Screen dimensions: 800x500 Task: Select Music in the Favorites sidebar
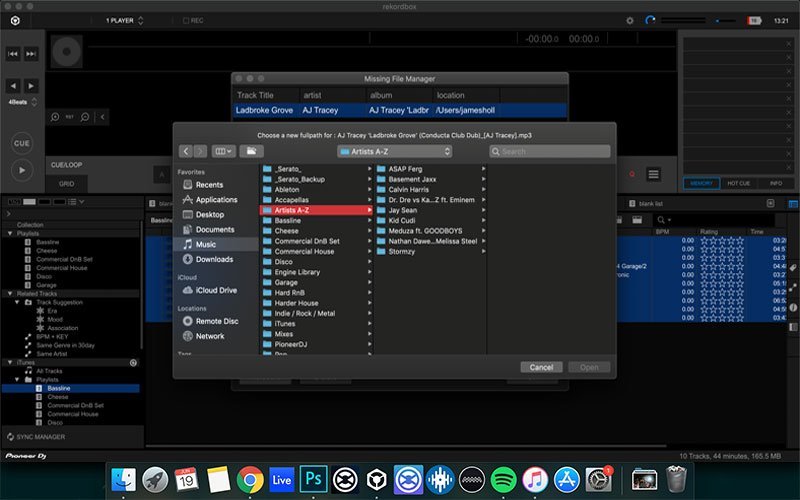(205, 244)
